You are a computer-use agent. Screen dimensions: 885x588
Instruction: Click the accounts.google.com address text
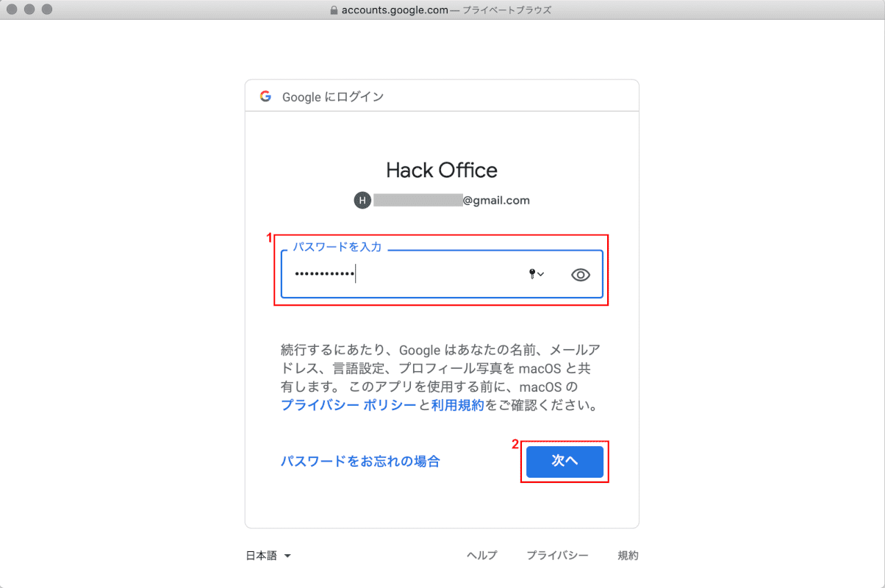[x=395, y=10]
